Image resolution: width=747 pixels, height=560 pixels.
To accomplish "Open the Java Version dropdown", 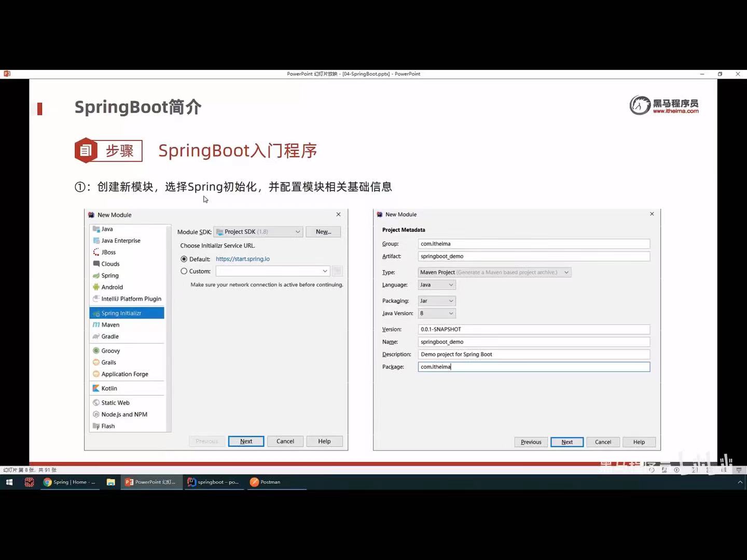I will click(x=437, y=313).
